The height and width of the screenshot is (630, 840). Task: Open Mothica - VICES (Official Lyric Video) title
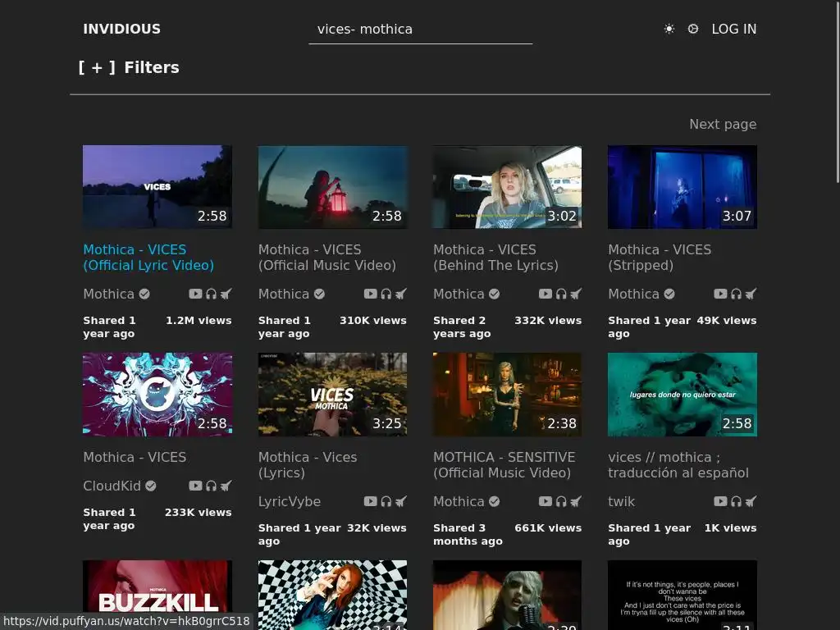tap(148, 257)
